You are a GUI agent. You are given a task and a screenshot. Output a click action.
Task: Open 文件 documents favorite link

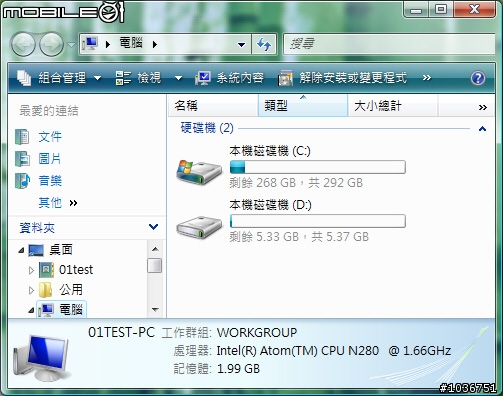point(50,137)
